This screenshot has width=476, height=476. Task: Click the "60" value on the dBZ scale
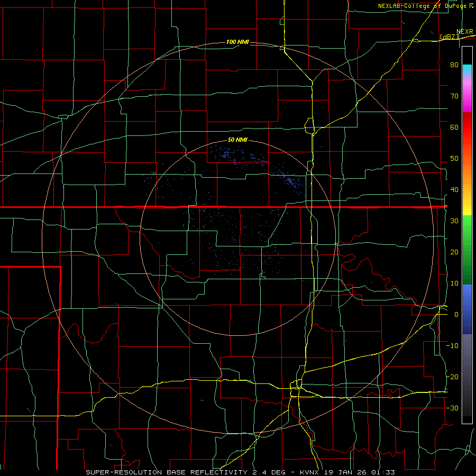pos(454,127)
